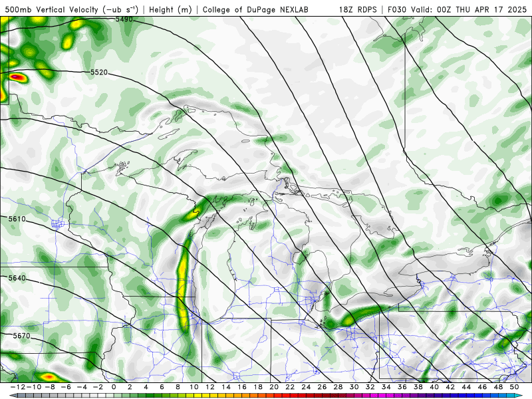The image size is (532, 399).
Task: Click the "20" value on the color scale
Action: point(274,387)
